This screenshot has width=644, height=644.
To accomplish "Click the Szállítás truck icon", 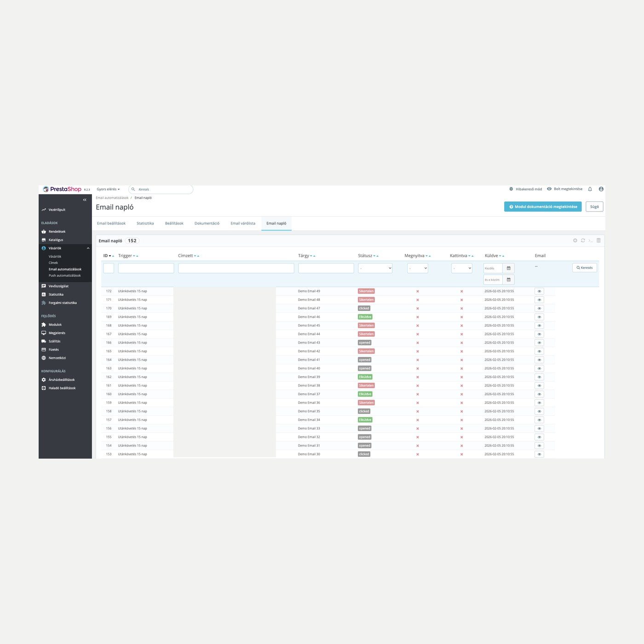I will click(44, 341).
